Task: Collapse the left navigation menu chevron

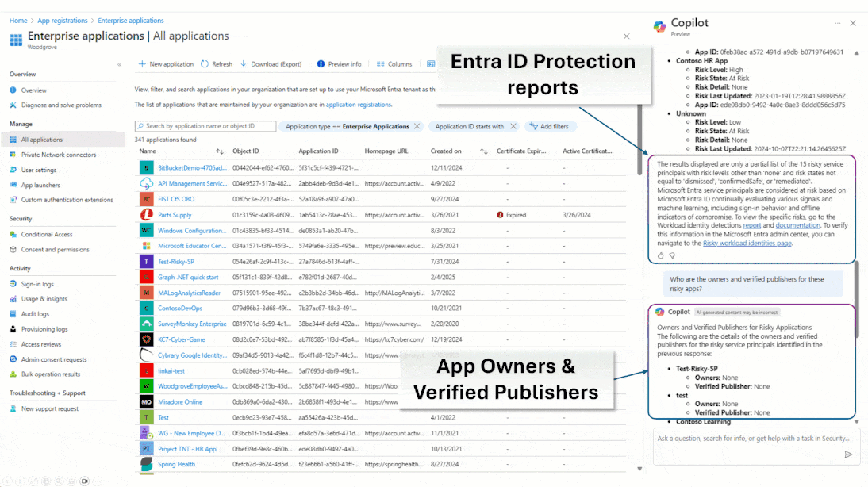Action: [119, 65]
